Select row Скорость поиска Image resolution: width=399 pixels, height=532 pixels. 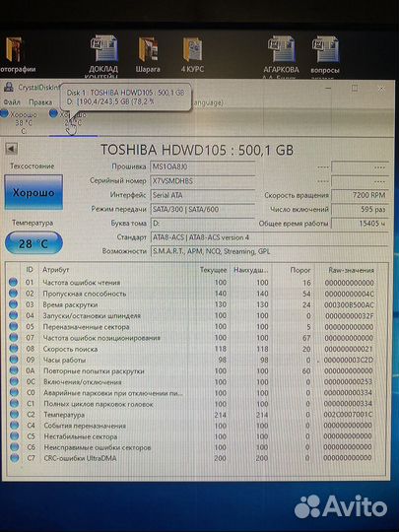pos(192,349)
